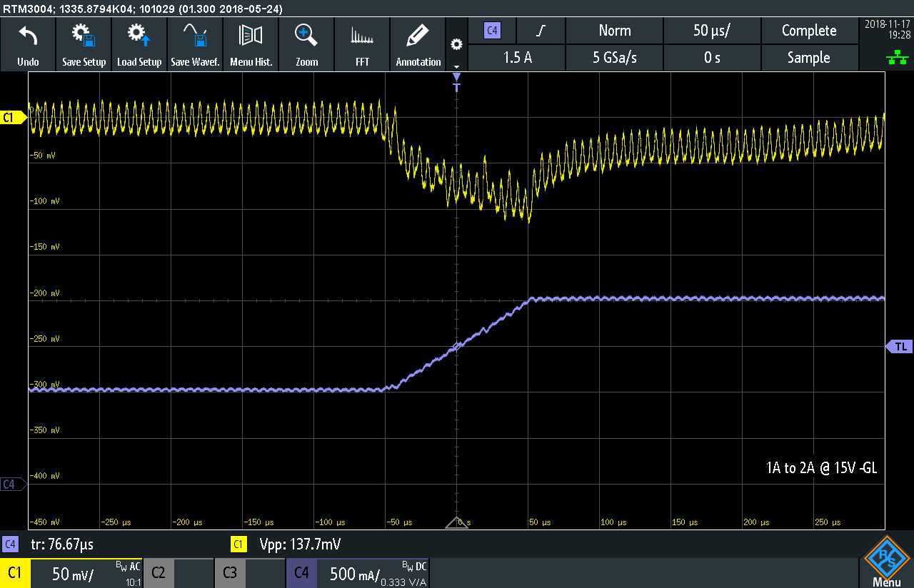Click the Undo arrow icon
914x588 pixels.
point(28,36)
